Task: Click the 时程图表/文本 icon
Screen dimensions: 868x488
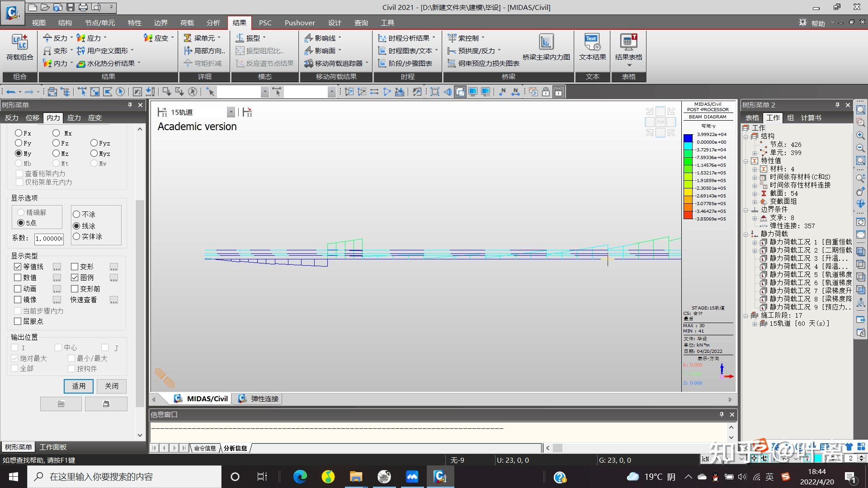Action: (382, 51)
